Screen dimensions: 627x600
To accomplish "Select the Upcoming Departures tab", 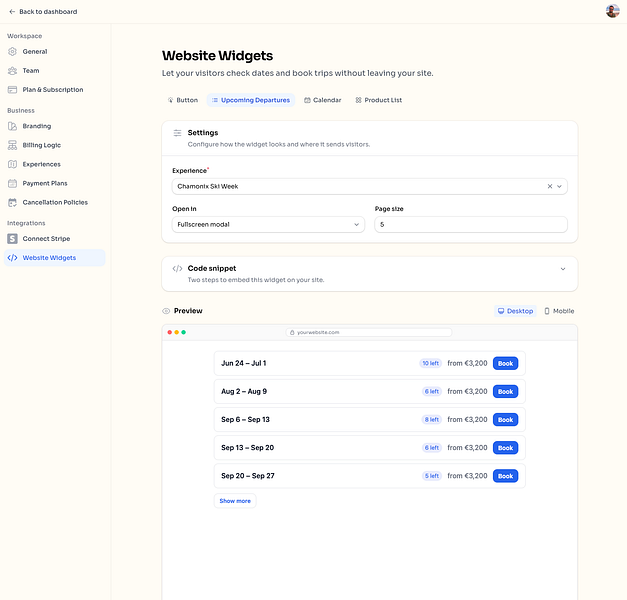I will tap(251, 100).
